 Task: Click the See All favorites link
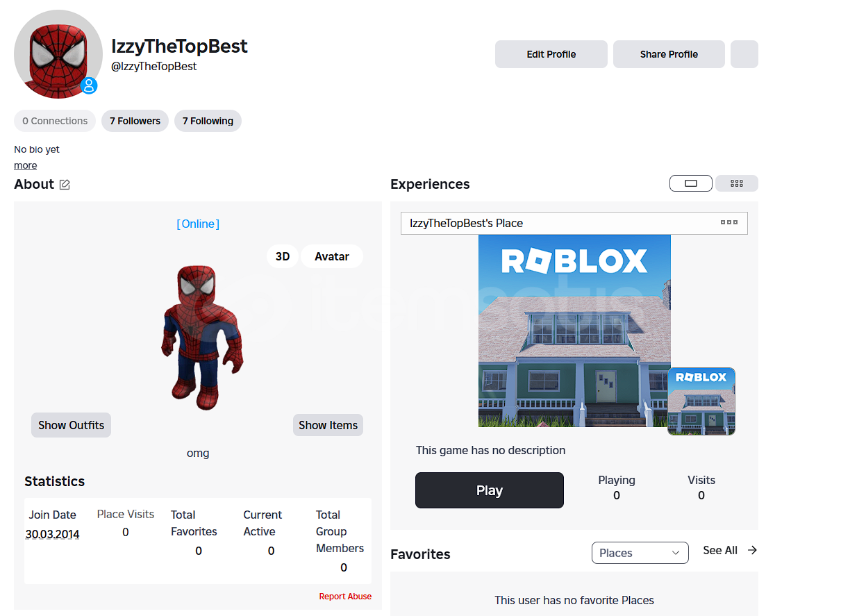[720, 550]
